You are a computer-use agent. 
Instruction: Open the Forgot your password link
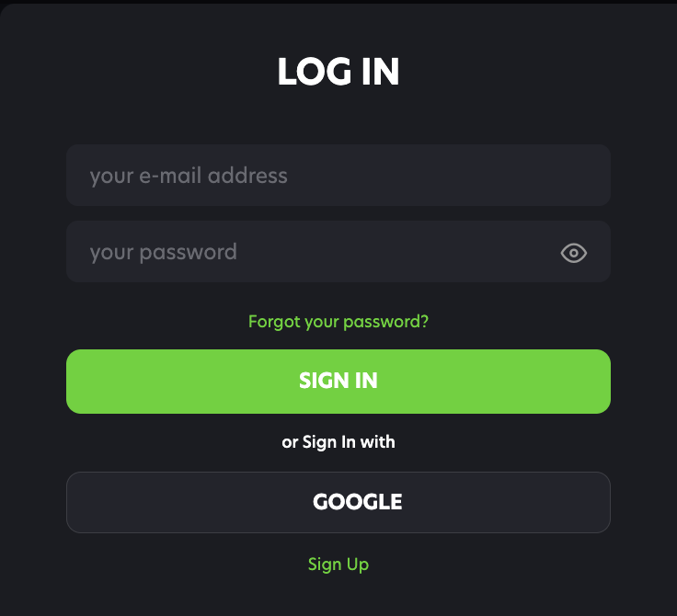click(338, 322)
